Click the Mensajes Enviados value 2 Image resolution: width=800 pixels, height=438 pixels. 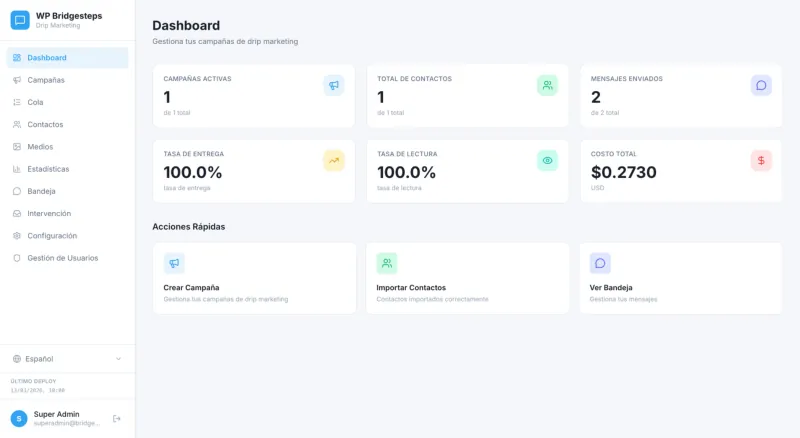[x=596, y=97]
